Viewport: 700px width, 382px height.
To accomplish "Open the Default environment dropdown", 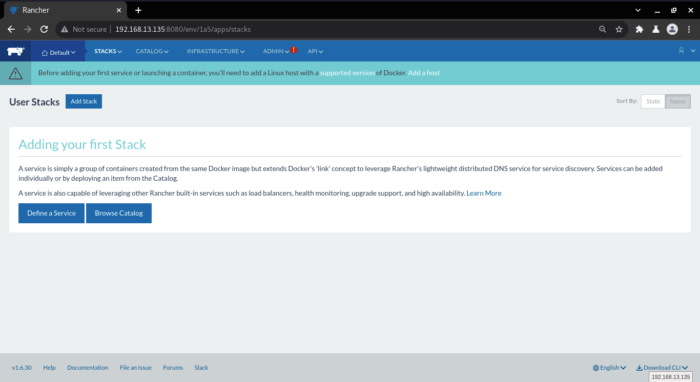I will [58, 52].
